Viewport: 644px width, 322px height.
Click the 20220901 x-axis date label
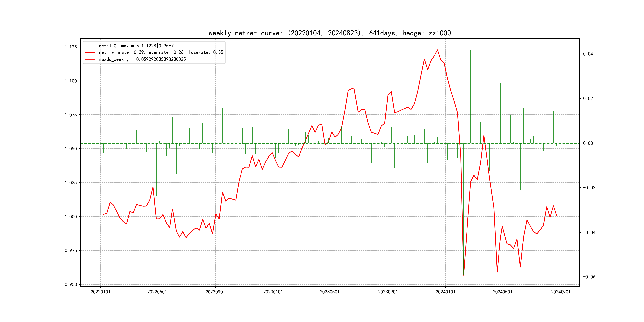215,292
